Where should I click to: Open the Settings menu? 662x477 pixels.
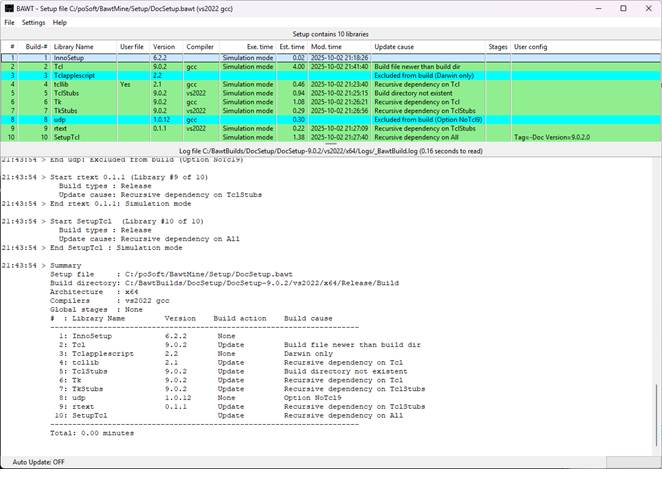(x=34, y=22)
